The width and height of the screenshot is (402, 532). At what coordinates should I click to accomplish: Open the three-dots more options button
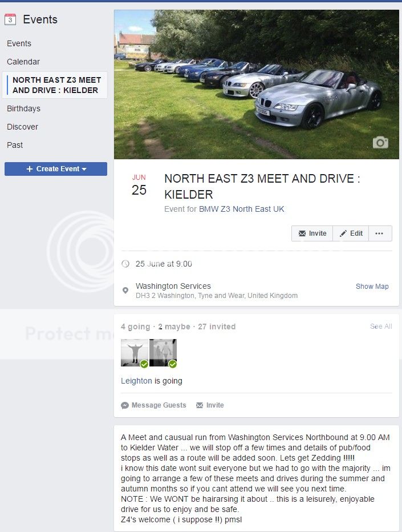click(379, 233)
